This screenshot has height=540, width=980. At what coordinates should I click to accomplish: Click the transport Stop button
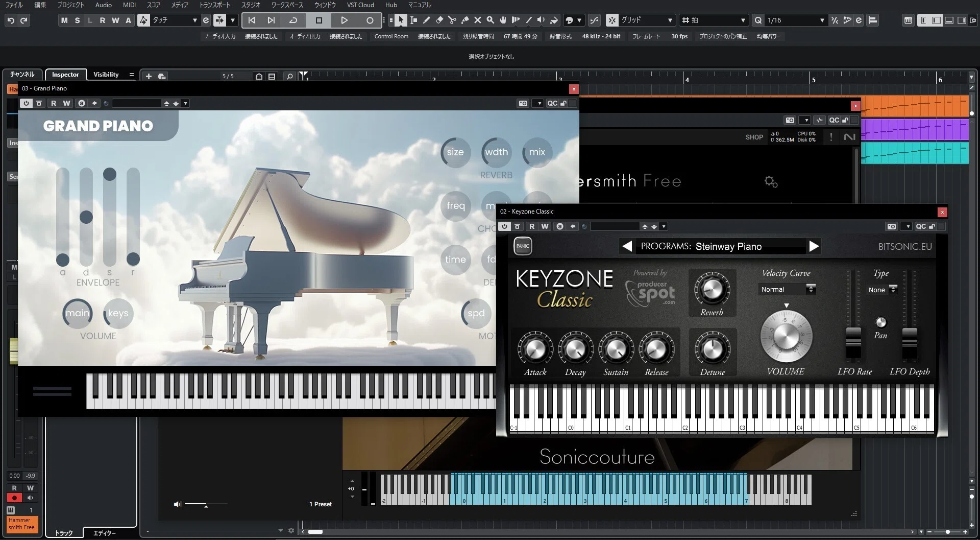[319, 20]
